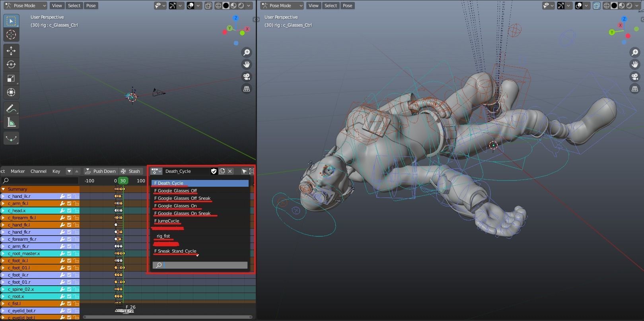Switch perspective/orthographic grid icon in right viewport

tap(635, 89)
